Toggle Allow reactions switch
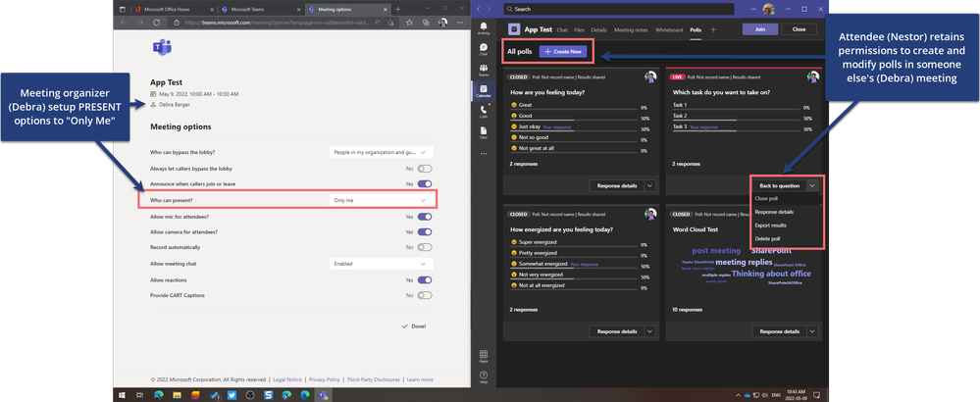Screen dimensions: 980x402 pyautogui.click(x=425, y=280)
